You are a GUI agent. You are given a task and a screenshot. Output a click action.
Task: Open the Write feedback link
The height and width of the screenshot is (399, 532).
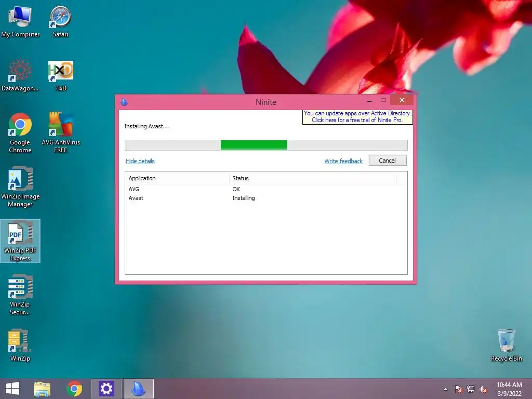click(343, 161)
